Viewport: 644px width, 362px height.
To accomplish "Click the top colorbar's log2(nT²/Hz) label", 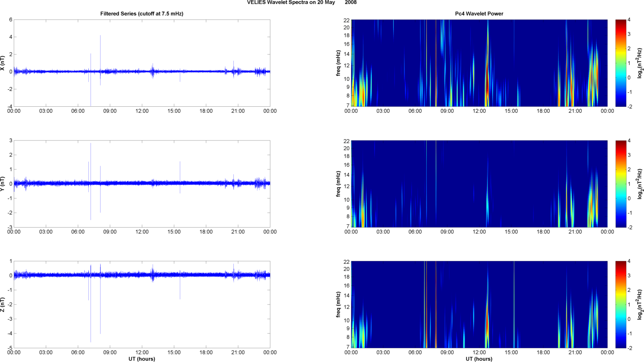I will [639, 63].
